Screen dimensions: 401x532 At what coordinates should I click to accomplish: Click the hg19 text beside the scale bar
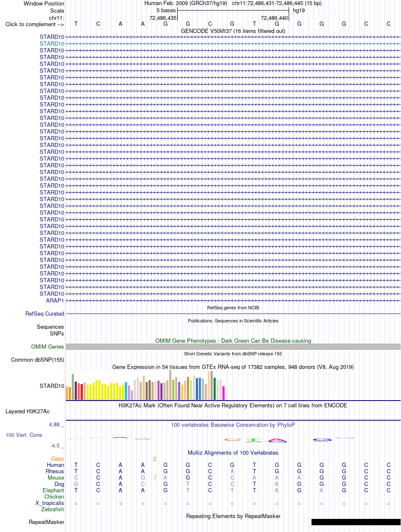tap(299, 11)
